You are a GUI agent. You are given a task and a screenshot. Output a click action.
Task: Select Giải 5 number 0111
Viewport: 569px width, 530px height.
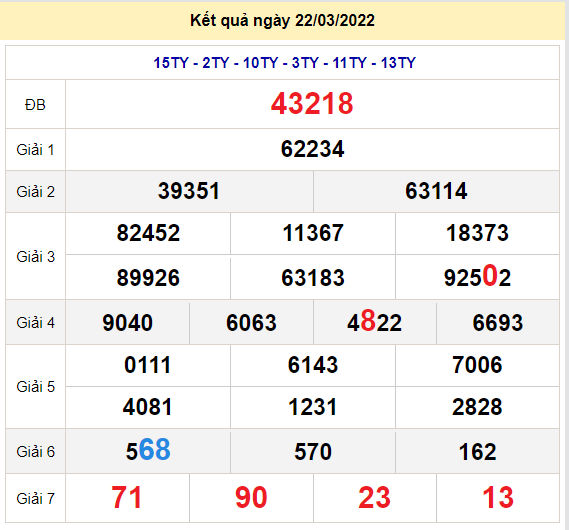147,365
